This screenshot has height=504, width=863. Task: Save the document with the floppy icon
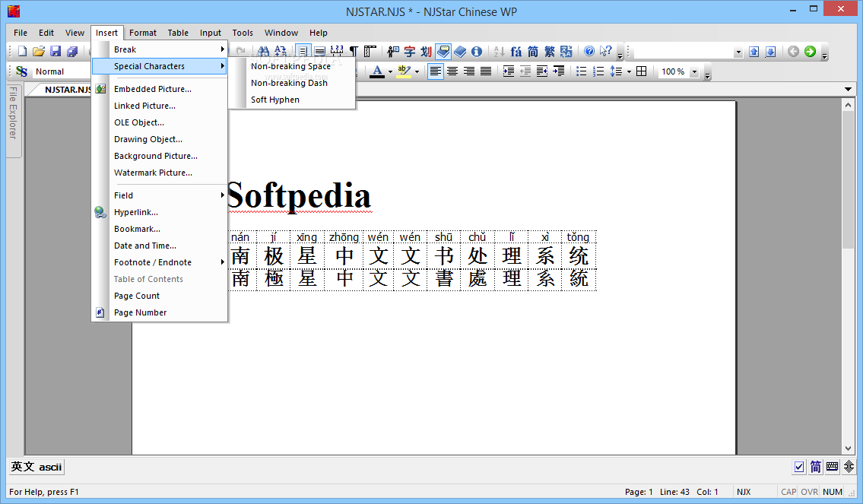56,51
